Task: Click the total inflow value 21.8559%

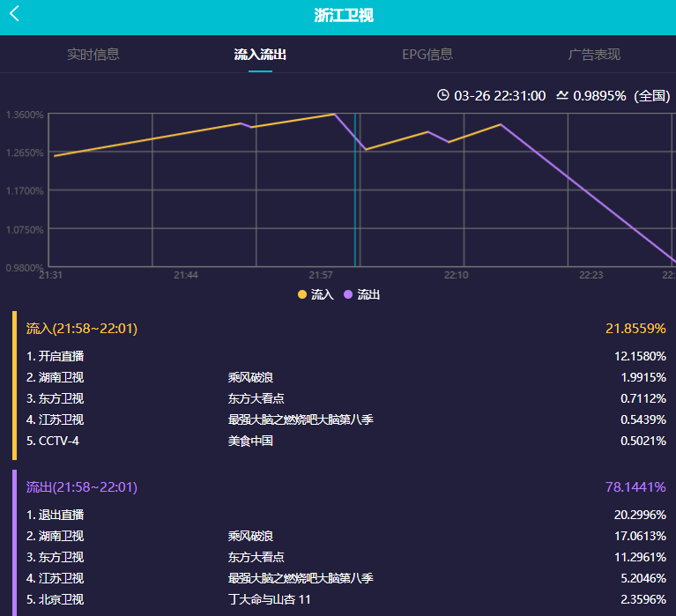Action: (x=635, y=329)
